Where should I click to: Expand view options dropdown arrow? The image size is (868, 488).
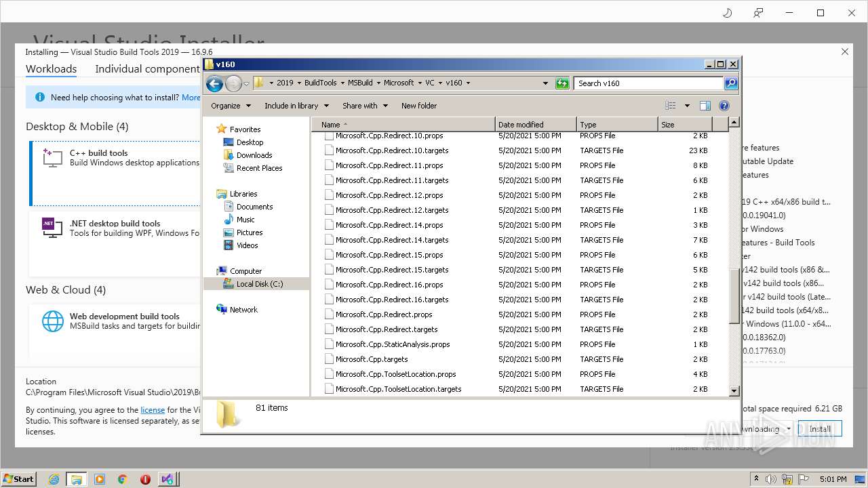[686, 106]
